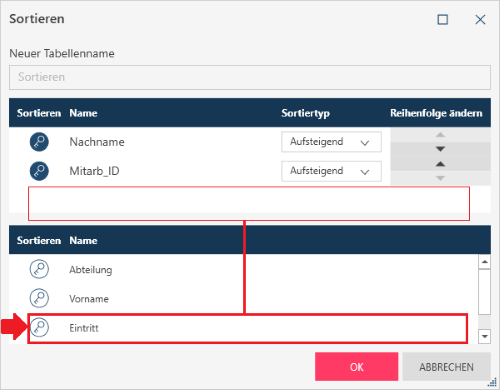The height and width of the screenshot is (390, 500).
Task: Click the Sortiertyp column header
Action: (x=306, y=113)
